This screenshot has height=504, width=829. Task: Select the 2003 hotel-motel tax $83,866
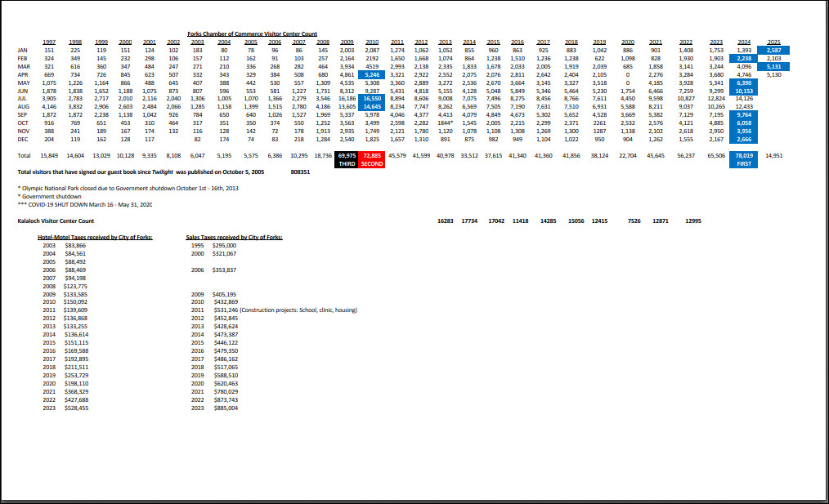(x=75, y=246)
